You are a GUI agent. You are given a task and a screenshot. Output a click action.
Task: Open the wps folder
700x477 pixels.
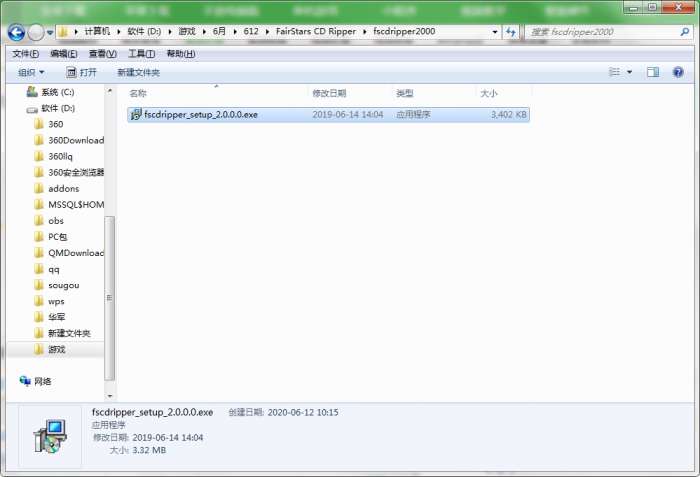click(49, 301)
